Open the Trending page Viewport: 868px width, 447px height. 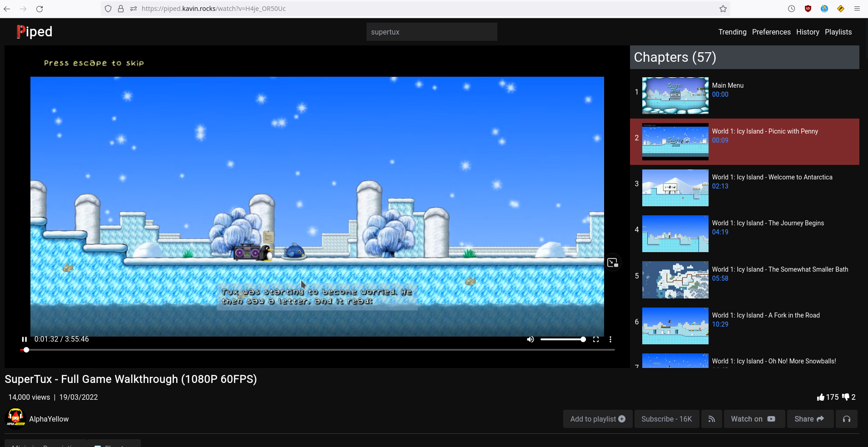pyautogui.click(x=732, y=32)
